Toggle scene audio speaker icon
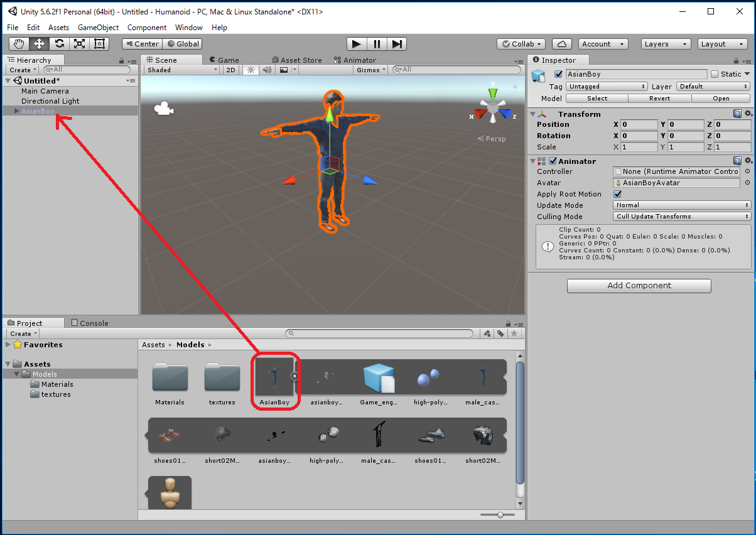This screenshot has height=535, width=756. pyautogui.click(x=267, y=70)
